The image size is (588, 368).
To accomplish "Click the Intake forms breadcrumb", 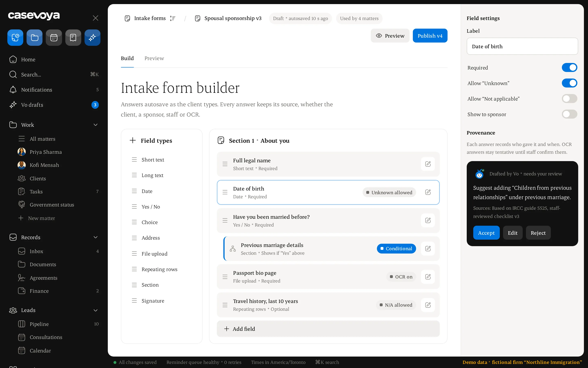I will 150,18.
